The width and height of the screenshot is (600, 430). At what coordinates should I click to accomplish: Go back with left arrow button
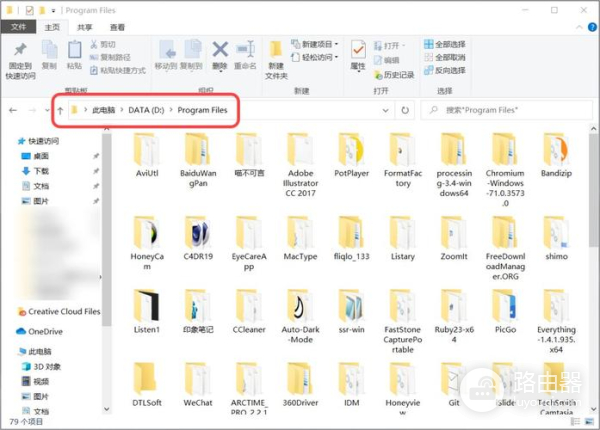[x=13, y=110]
